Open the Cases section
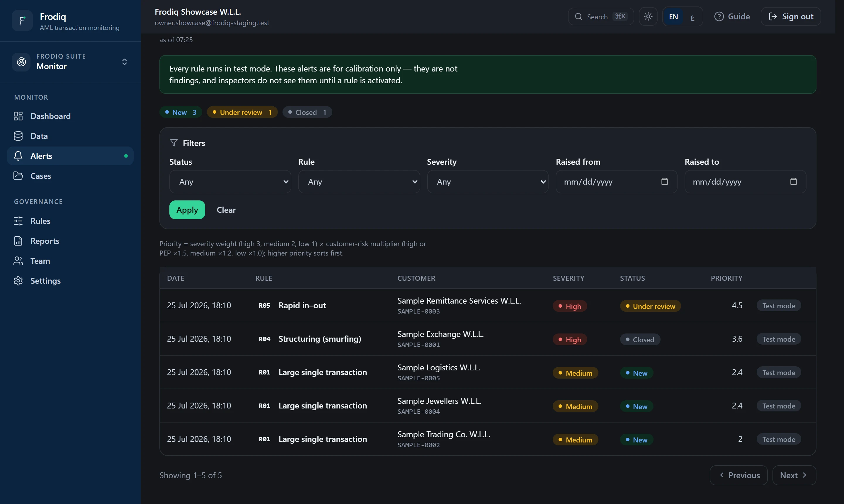Viewport: 844px width, 504px height. click(70, 176)
